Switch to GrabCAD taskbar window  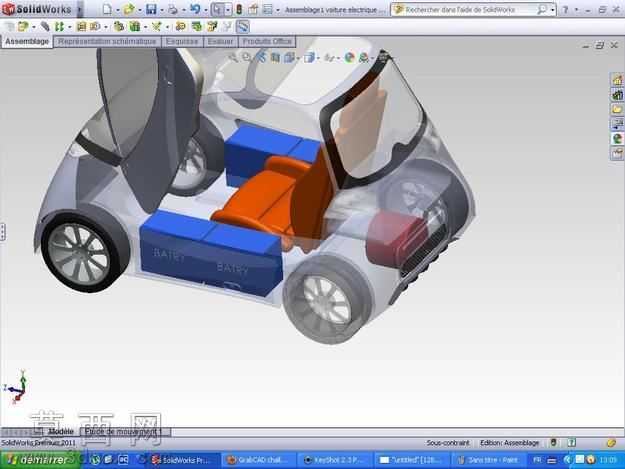[259, 460]
